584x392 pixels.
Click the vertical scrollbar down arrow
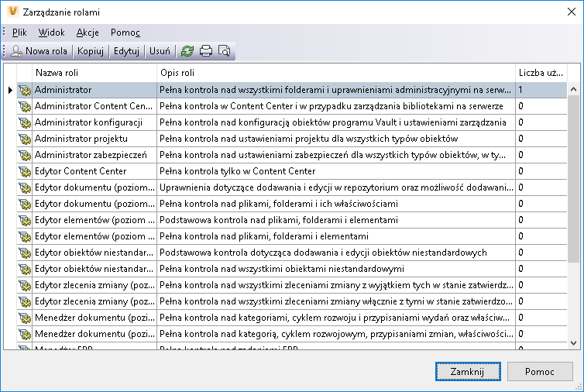[x=575, y=342]
